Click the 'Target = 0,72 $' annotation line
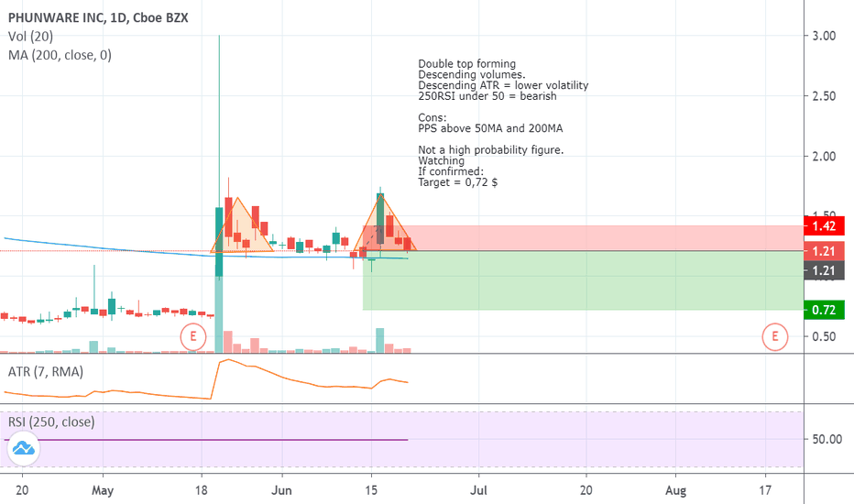Viewport: 854px width, 504px height. tap(457, 182)
